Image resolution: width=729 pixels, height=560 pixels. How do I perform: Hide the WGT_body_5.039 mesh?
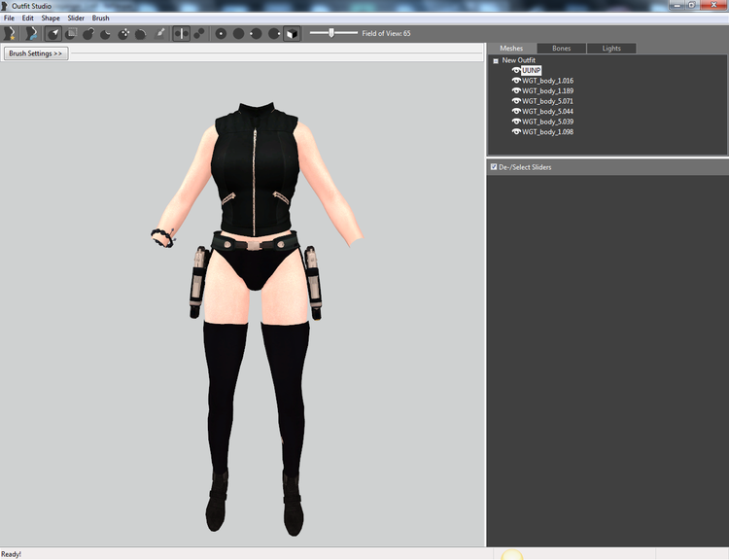(x=516, y=122)
